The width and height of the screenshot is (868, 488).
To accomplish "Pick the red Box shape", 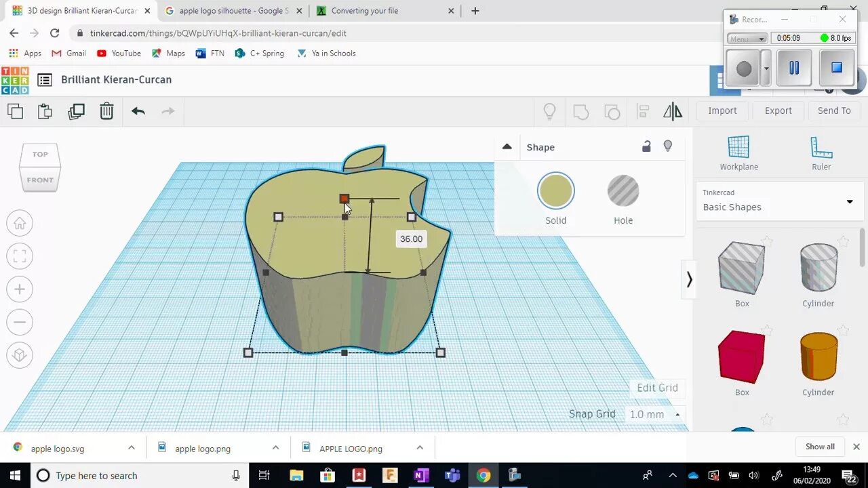I will pyautogui.click(x=742, y=358).
